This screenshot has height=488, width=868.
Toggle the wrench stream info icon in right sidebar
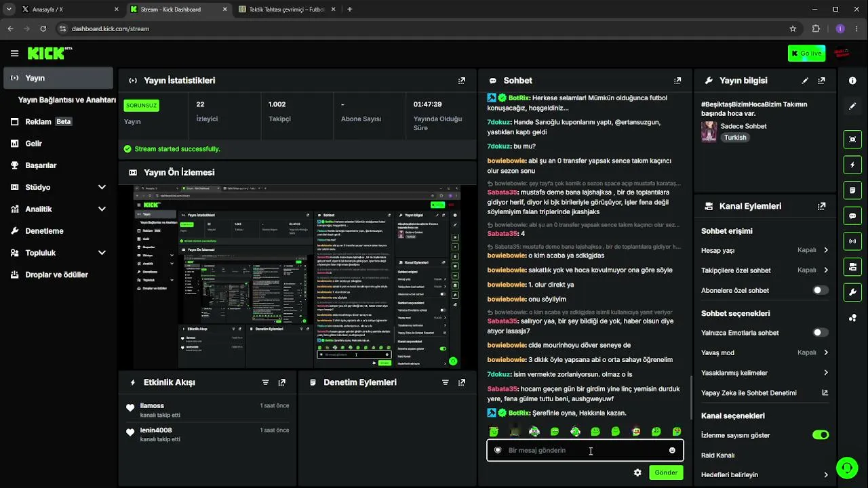point(852,293)
